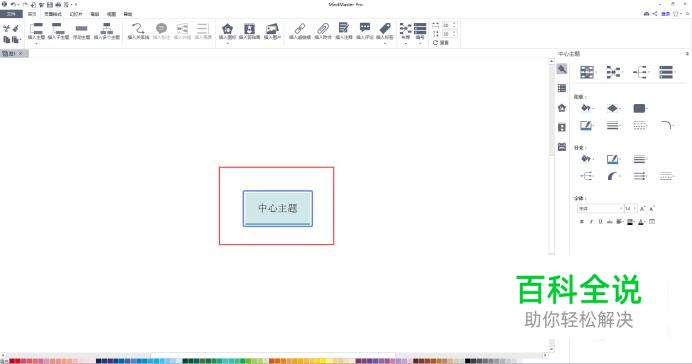This screenshot has height=364, width=692.
Task: Click the Cut scissors icon
Action: pos(7,29)
